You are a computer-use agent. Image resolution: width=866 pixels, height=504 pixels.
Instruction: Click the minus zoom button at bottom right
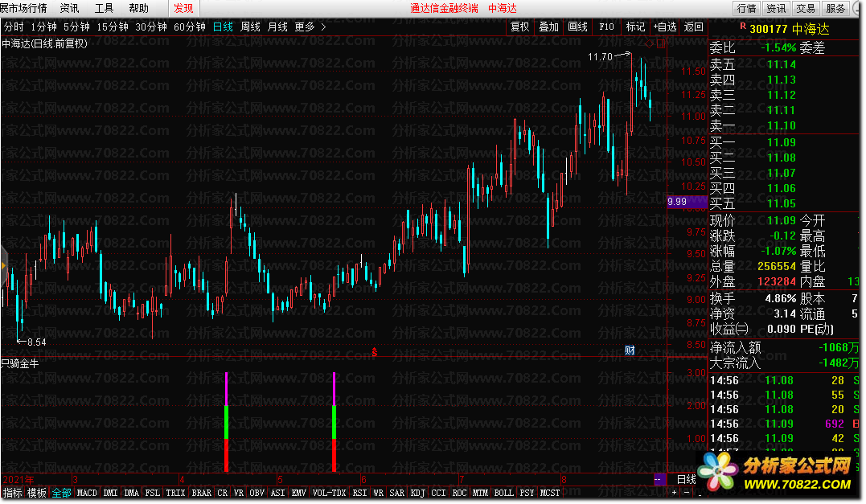click(687, 493)
